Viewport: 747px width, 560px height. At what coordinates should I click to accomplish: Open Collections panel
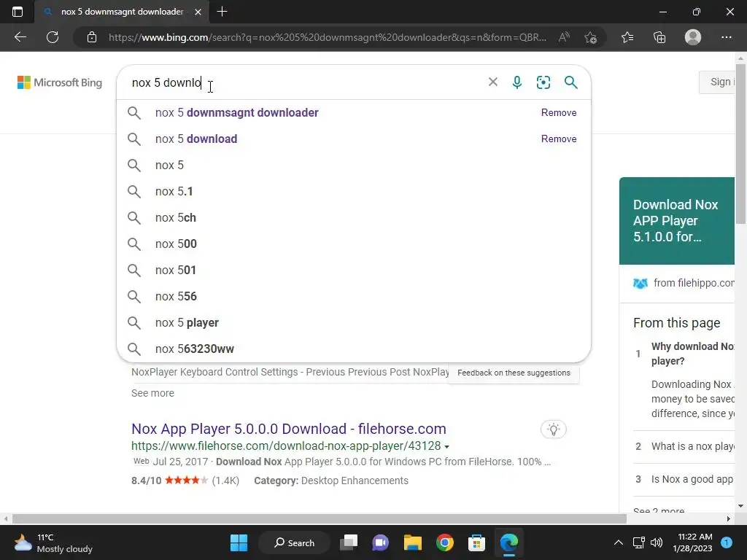point(659,37)
